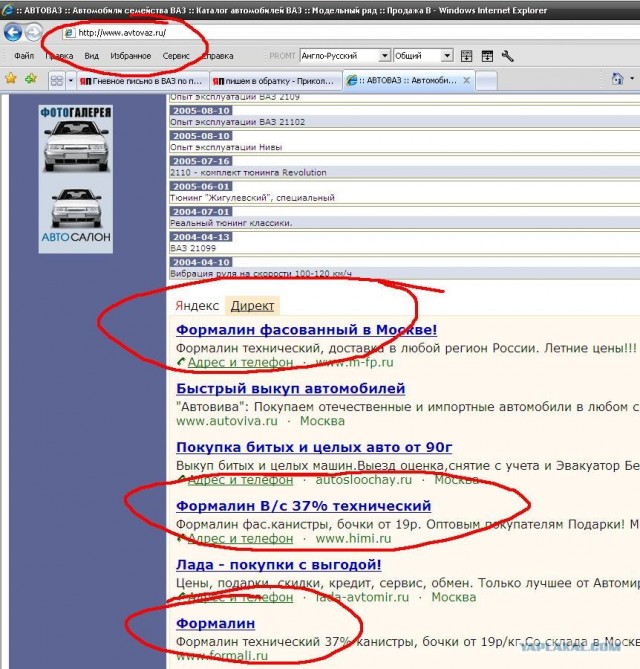Viewport: 640px width, 669px height.
Task: Click the Яндекс logo text
Action: [x=197, y=305]
